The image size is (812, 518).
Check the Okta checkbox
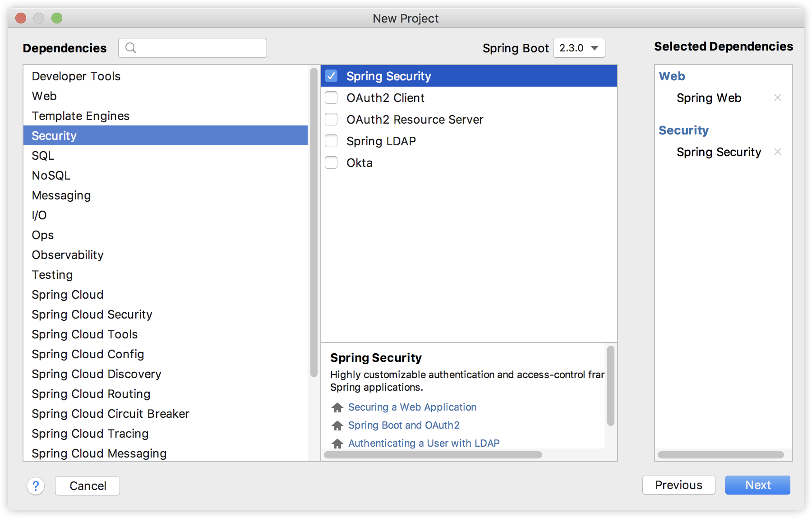tap(332, 162)
